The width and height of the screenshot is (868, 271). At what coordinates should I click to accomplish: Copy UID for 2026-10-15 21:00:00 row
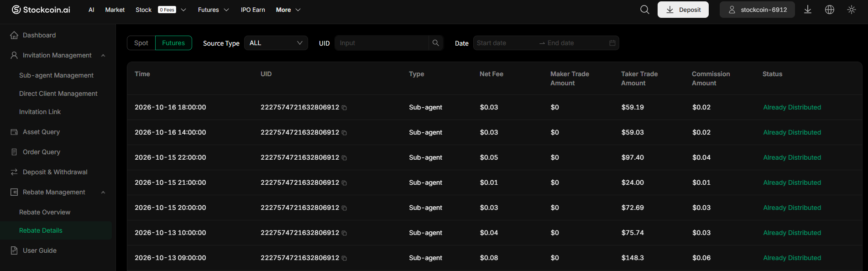click(x=344, y=183)
